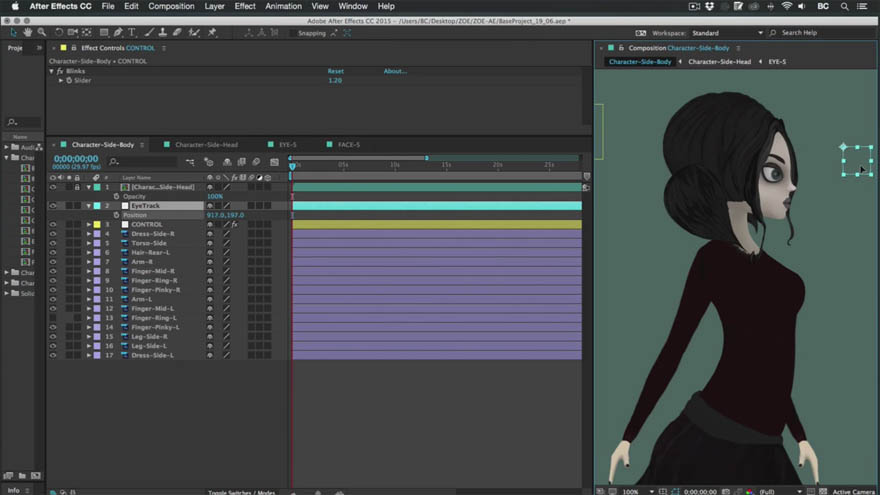Collapse the Character-Side-Head layer properties
The image size is (880, 495).
pyautogui.click(x=89, y=187)
